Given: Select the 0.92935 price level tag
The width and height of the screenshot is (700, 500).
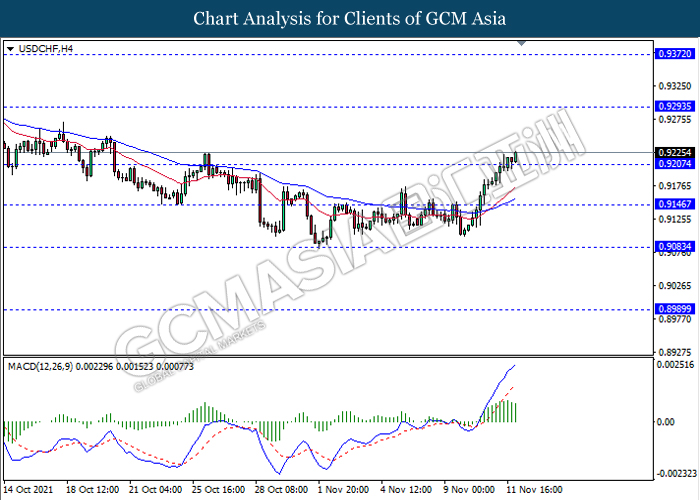Looking at the screenshot, I should [x=669, y=105].
